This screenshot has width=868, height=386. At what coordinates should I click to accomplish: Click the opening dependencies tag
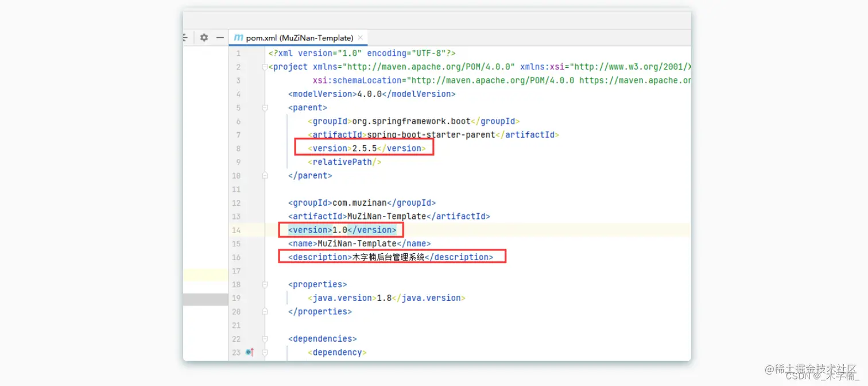coord(323,339)
